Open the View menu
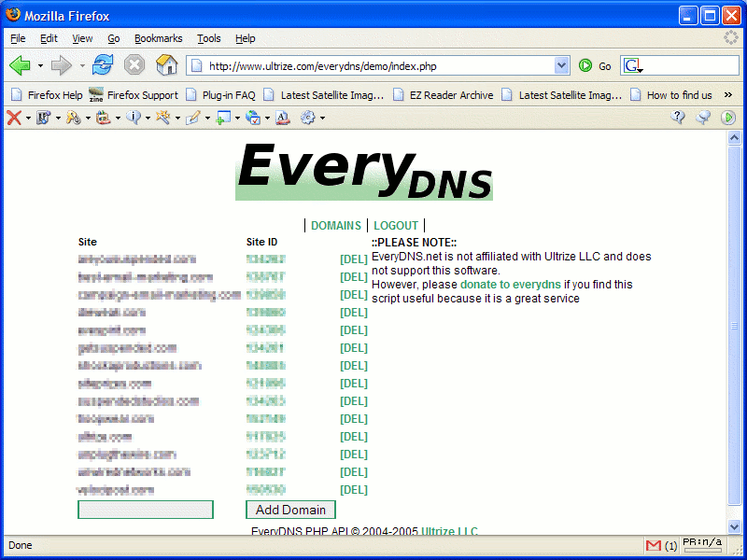 pyautogui.click(x=82, y=38)
